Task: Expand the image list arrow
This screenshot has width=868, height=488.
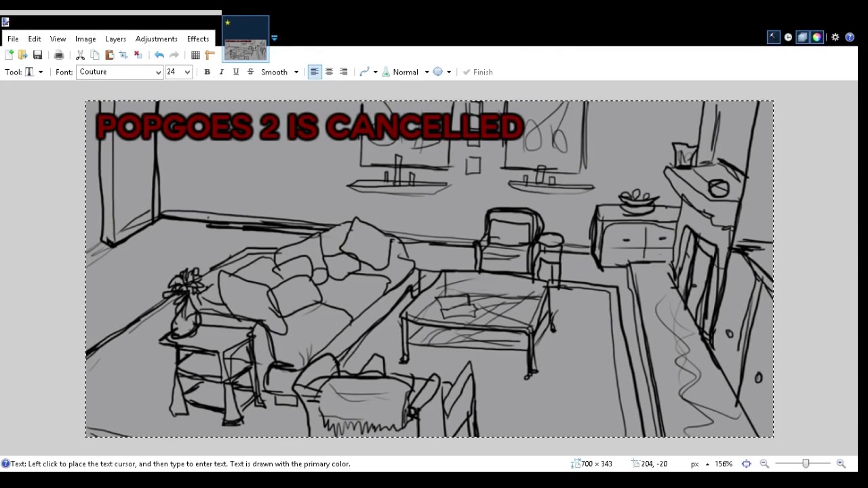Action: point(275,38)
